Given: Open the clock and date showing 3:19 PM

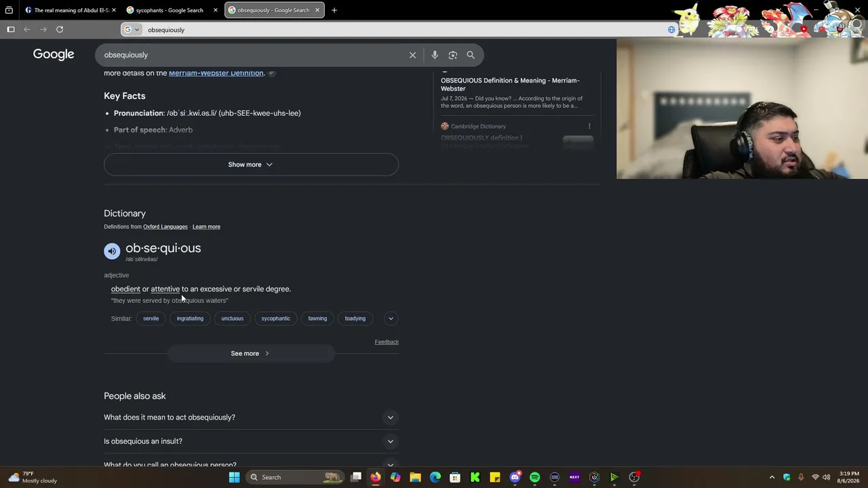Looking at the screenshot, I should coord(849,477).
